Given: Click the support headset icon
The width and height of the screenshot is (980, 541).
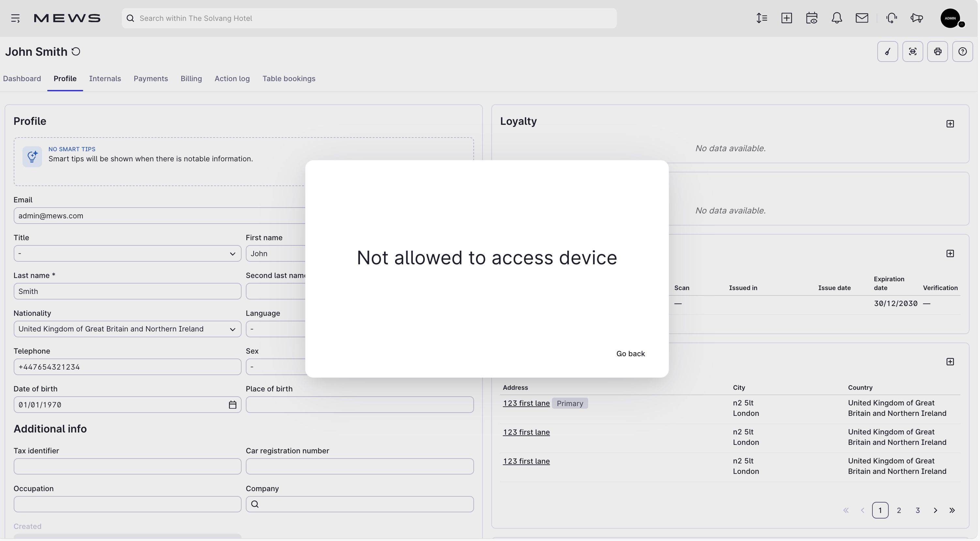Looking at the screenshot, I should click(891, 18).
